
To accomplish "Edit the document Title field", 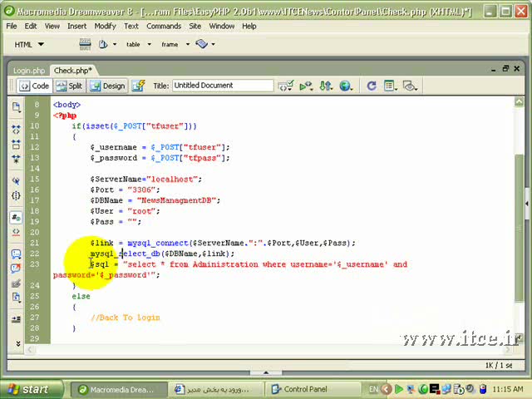I will 223,86.
